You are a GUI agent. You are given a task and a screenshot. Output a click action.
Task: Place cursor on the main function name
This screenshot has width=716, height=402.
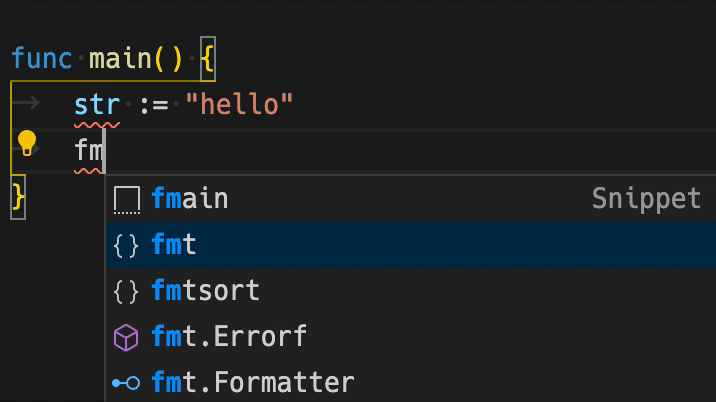point(120,58)
